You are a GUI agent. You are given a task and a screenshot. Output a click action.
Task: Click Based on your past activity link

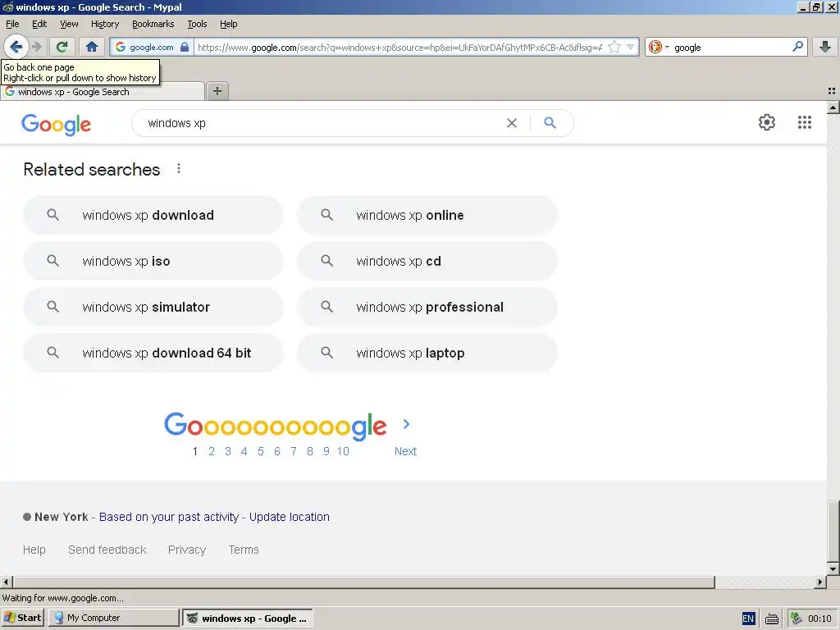coord(169,517)
